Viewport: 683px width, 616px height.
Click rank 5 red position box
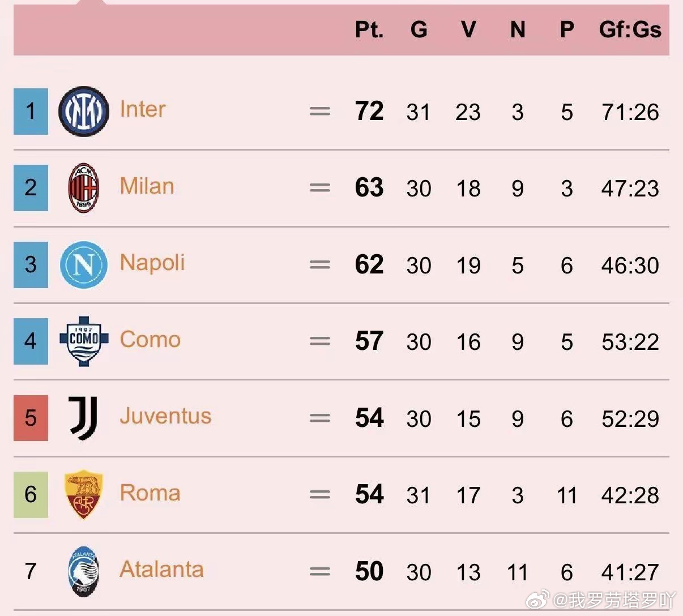(31, 418)
